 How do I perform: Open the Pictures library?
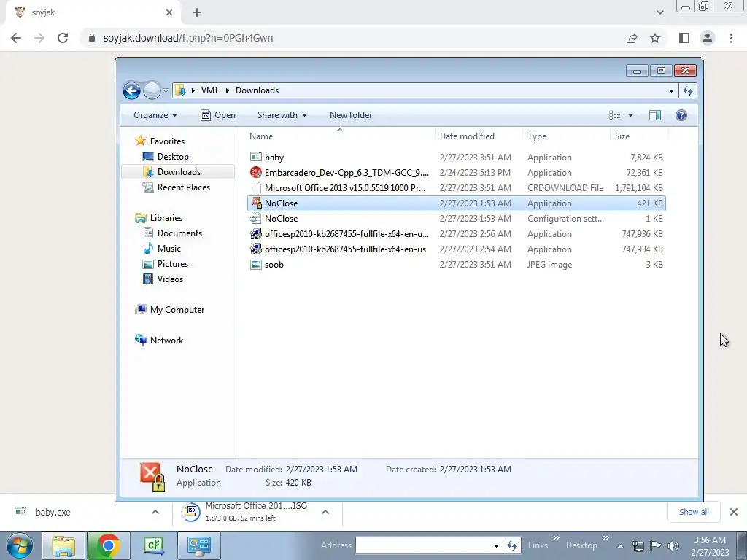166,264
